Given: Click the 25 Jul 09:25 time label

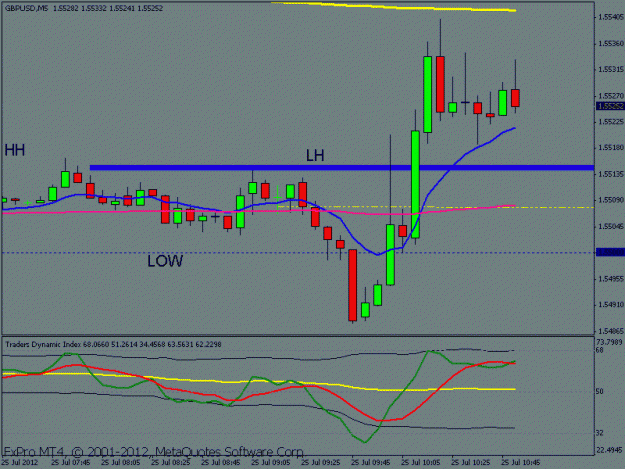Looking at the screenshot, I should 321,463.
